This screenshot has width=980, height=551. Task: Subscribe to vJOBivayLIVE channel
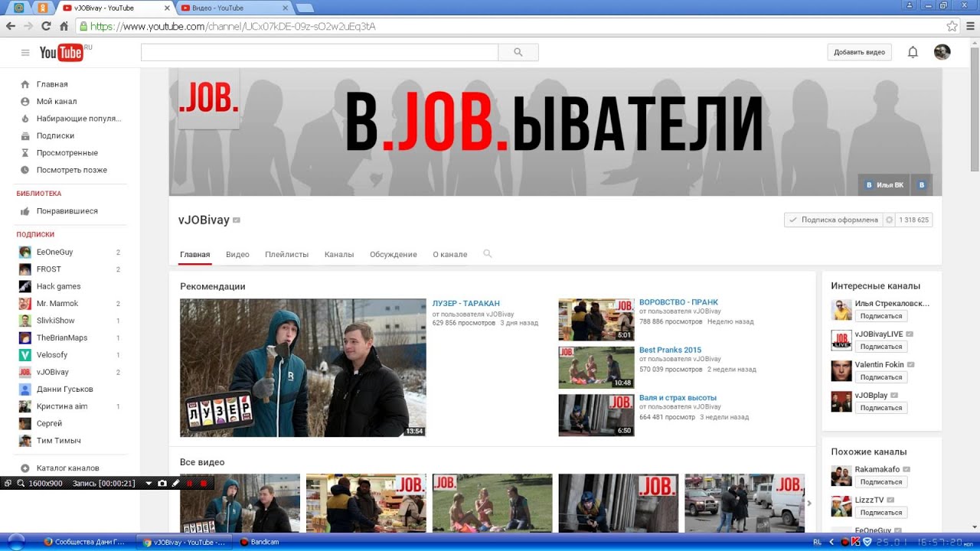(880, 347)
